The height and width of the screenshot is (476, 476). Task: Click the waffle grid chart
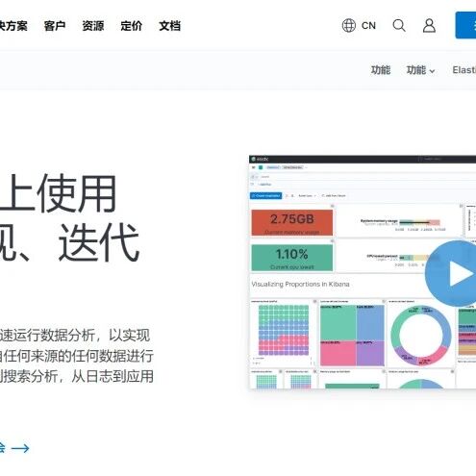[284, 330]
